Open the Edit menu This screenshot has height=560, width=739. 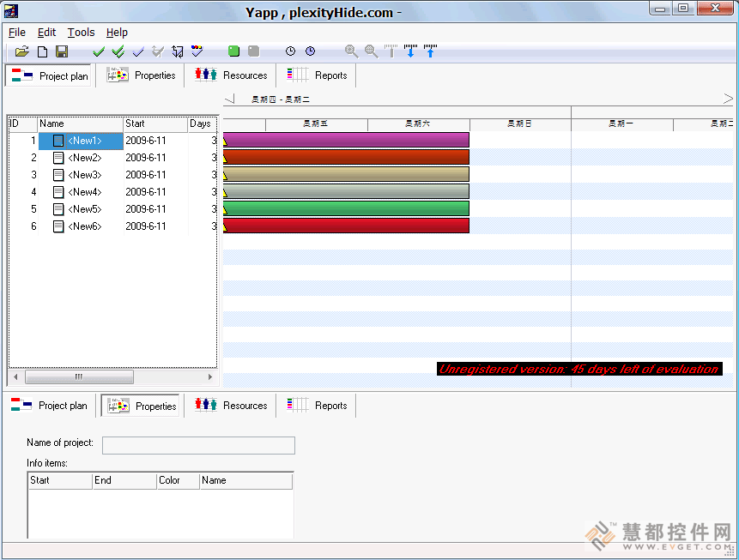(46, 33)
